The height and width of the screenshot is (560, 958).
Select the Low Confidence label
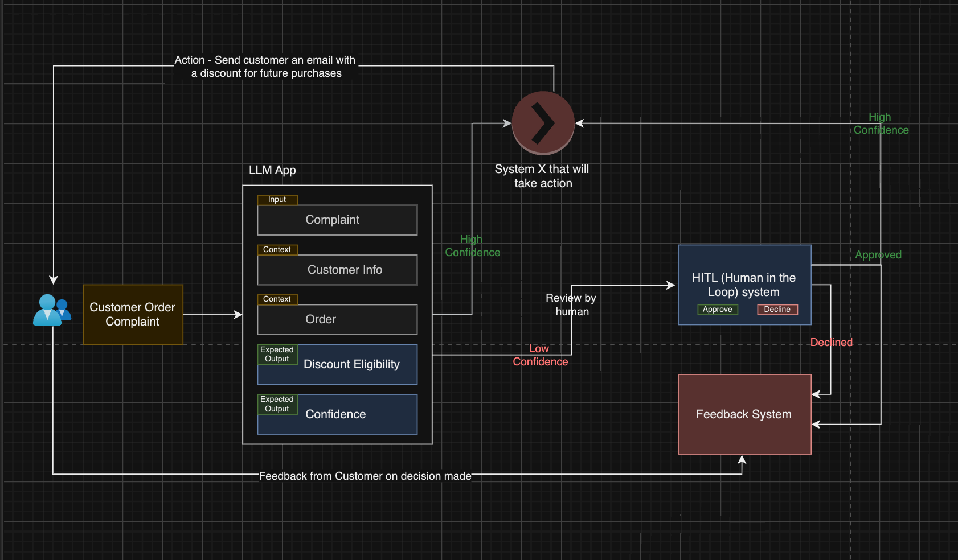click(x=539, y=355)
